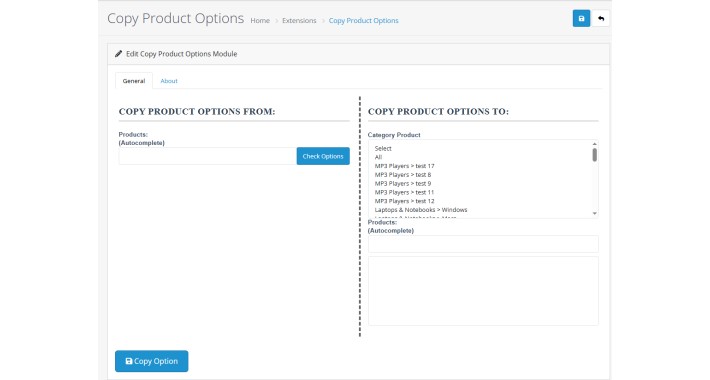Click the Copy Option button
The width and height of the screenshot is (710, 380).
tap(151, 361)
